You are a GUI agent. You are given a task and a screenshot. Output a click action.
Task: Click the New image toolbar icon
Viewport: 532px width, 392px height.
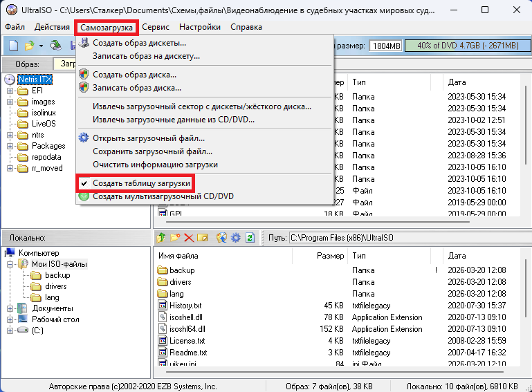point(14,45)
